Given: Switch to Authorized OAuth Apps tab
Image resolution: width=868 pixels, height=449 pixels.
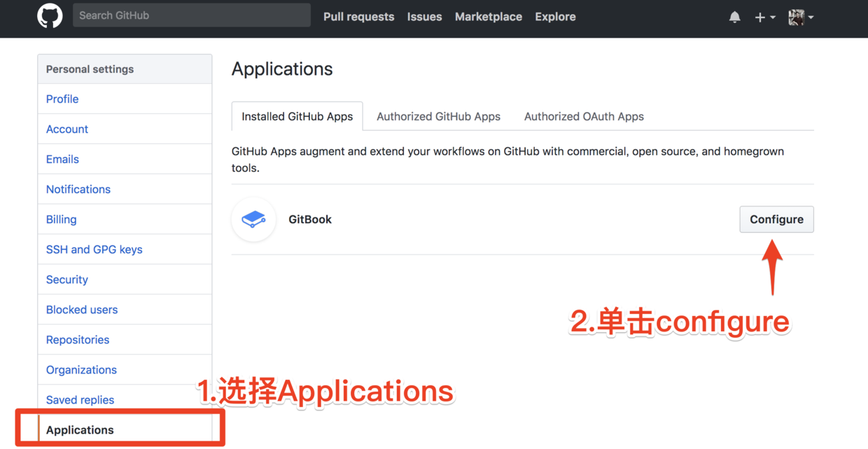Looking at the screenshot, I should tap(584, 117).
